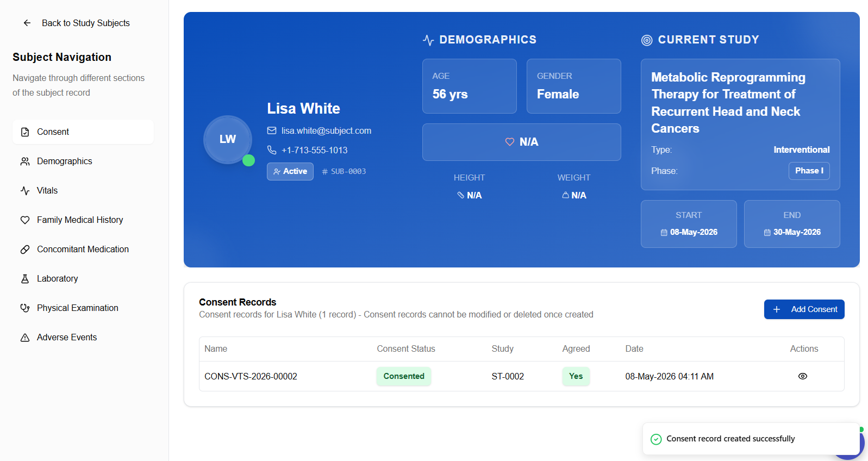Click the Adverse Events warning icon
The height and width of the screenshot is (461, 868).
(25, 338)
